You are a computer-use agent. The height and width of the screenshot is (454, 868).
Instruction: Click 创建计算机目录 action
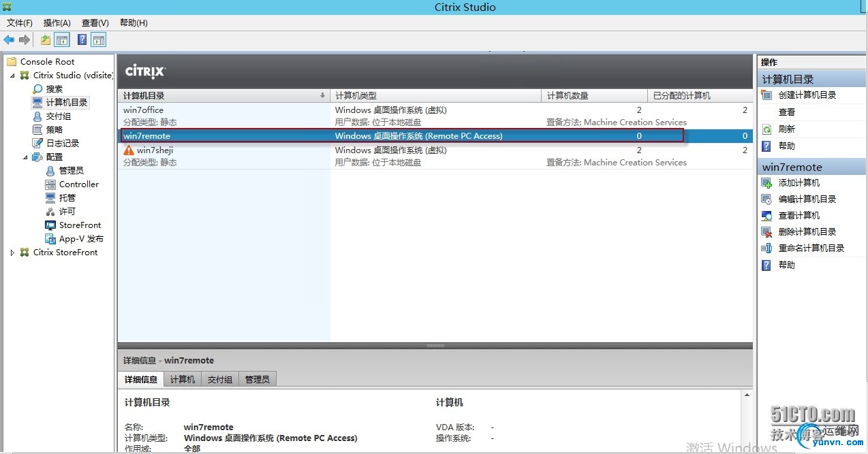(807, 95)
